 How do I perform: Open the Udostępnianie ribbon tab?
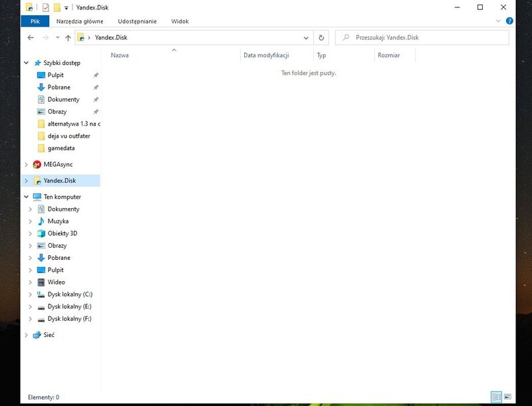[x=137, y=21]
